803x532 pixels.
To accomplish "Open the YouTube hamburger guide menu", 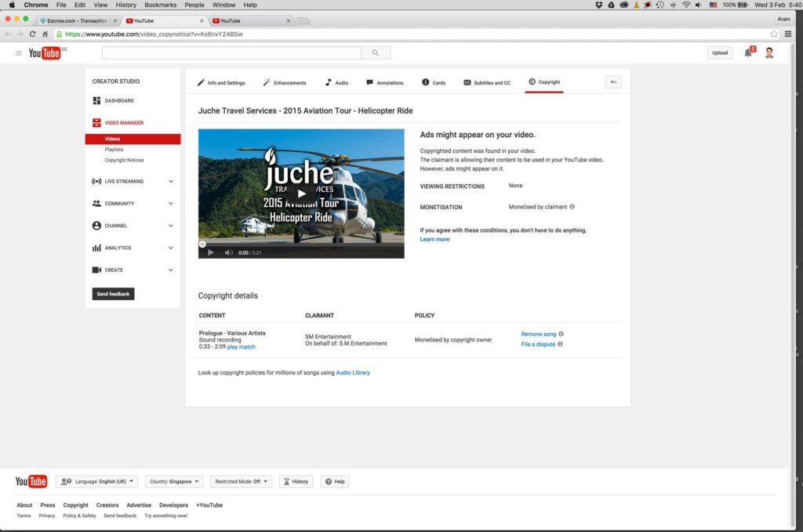I will click(x=19, y=53).
